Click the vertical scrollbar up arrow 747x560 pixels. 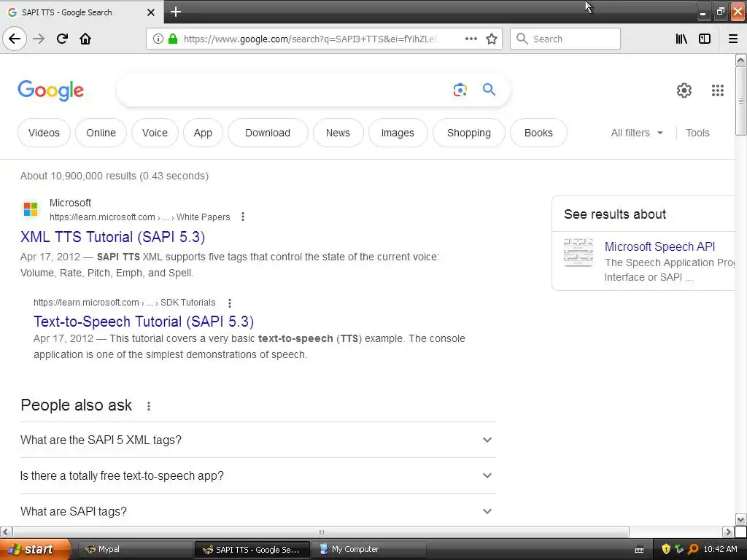pyautogui.click(x=740, y=60)
